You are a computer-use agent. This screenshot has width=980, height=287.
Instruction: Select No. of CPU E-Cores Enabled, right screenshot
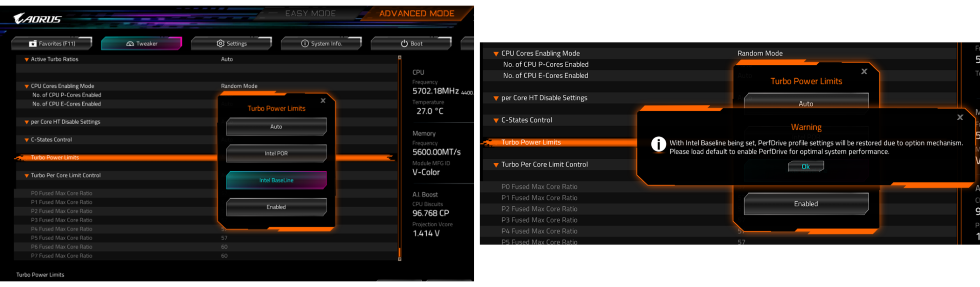pos(545,75)
